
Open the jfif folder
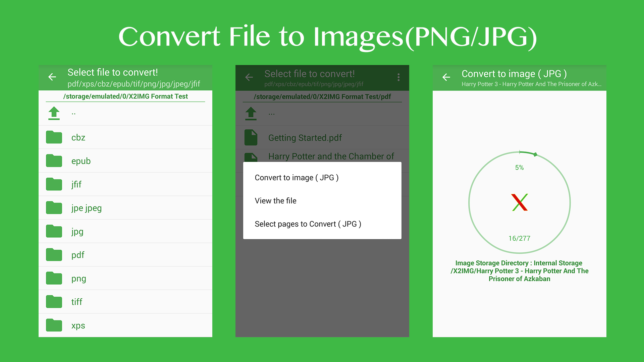[76, 184]
